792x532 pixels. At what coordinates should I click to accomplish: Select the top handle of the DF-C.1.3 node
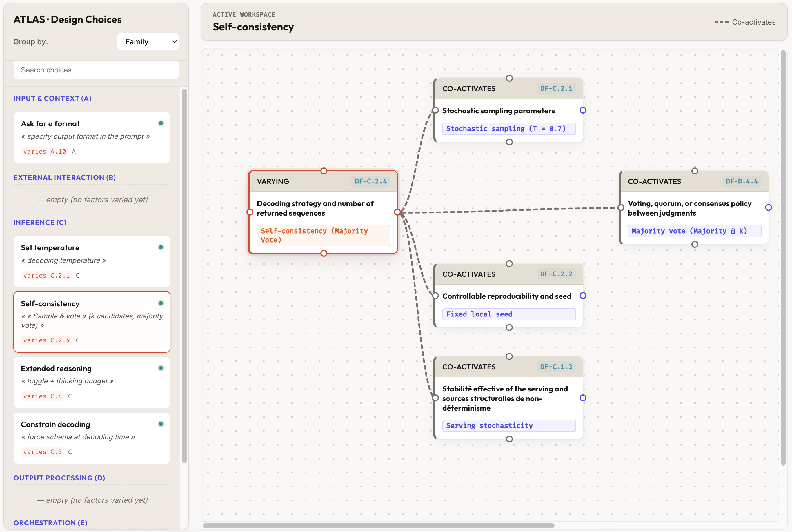(509, 356)
